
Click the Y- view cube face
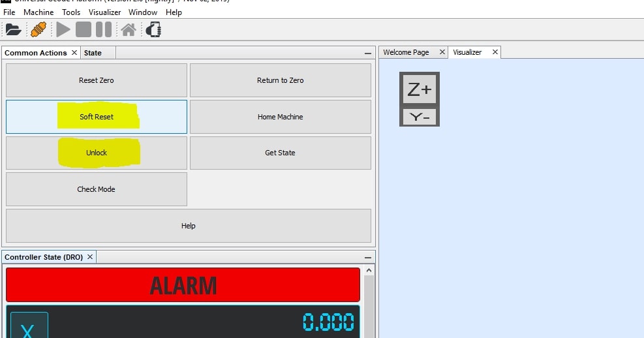(419, 117)
